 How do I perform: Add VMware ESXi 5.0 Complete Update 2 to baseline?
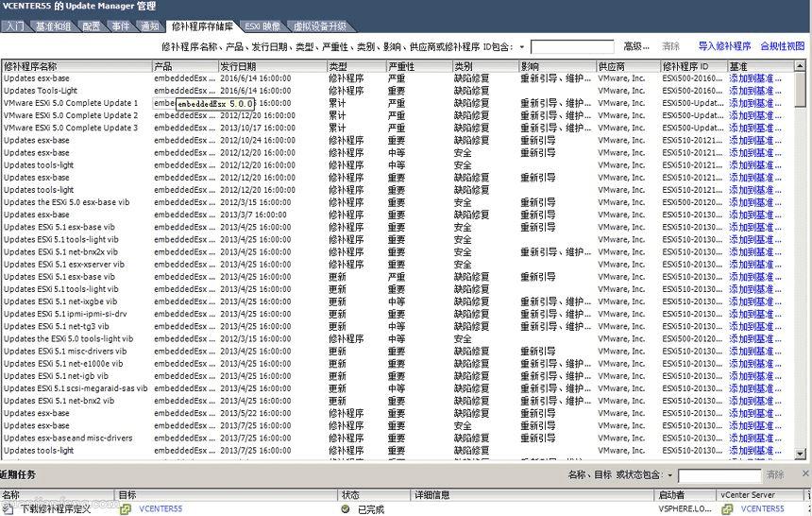pos(755,115)
